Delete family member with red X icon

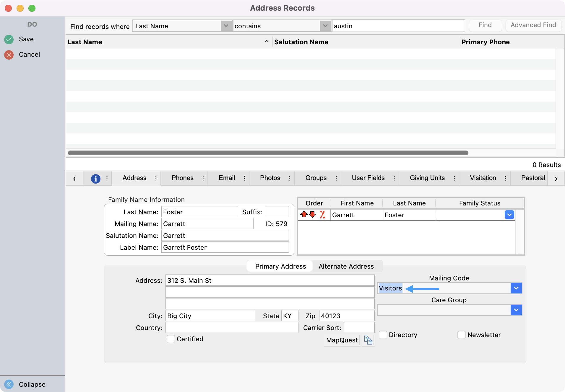pos(323,215)
